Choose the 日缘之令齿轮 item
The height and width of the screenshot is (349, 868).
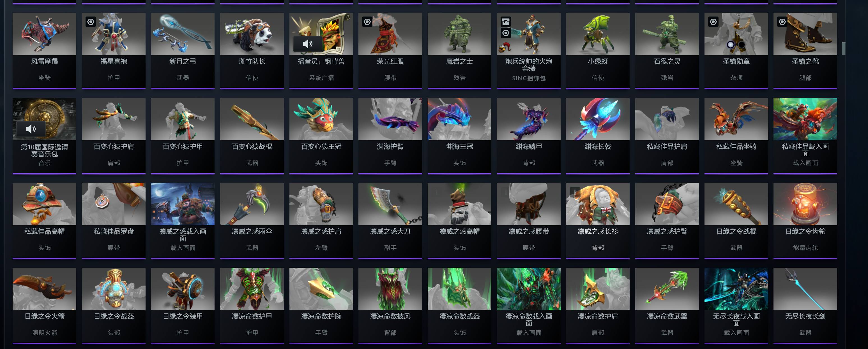pyautogui.click(x=805, y=220)
